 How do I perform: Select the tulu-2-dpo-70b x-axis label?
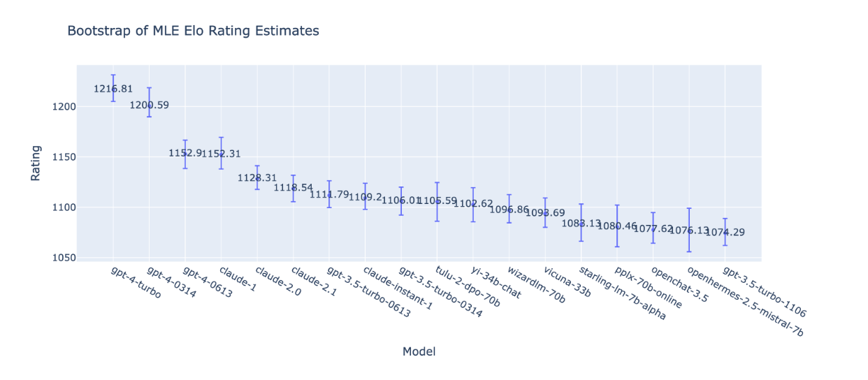click(x=468, y=286)
